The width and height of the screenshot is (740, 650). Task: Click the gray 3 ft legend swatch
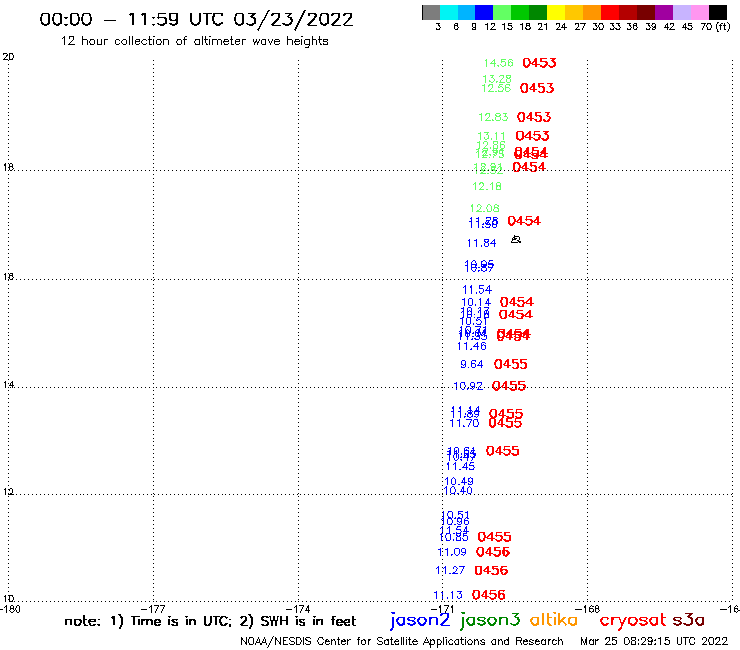point(431,12)
